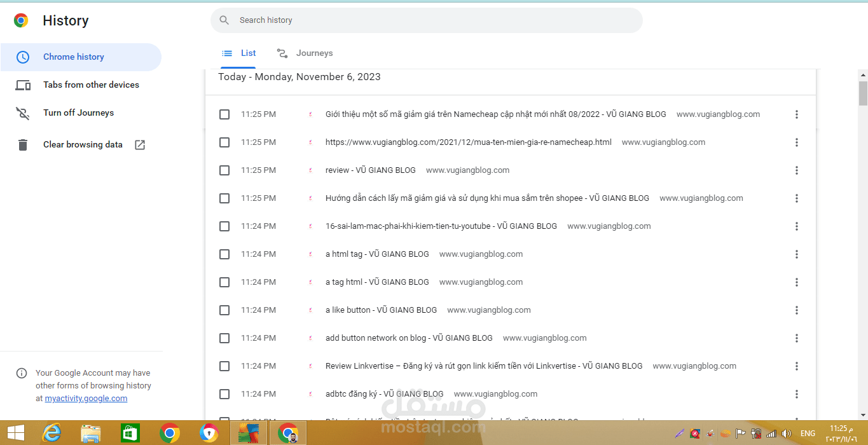Click the Chrome logo beside History
This screenshot has height=445, width=868.
tap(21, 20)
